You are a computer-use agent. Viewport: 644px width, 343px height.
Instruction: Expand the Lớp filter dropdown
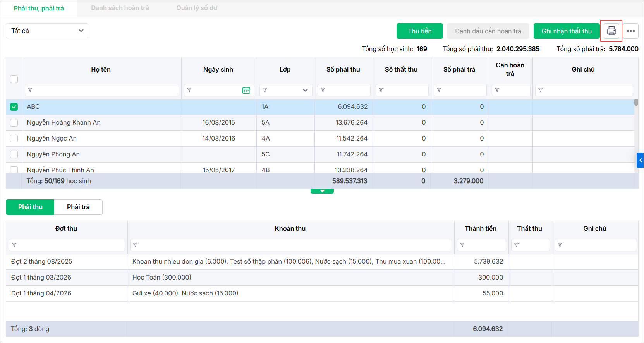pos(305,90)
